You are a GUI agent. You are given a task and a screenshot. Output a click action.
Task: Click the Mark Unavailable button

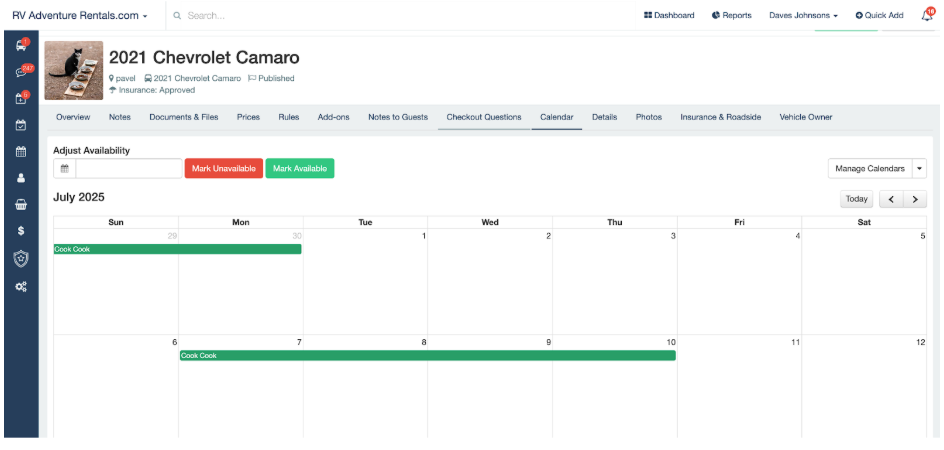(223, 169)
